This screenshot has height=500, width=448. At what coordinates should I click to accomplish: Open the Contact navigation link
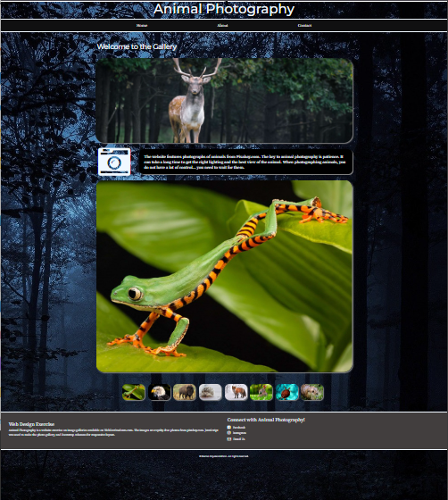click(304, 26)
